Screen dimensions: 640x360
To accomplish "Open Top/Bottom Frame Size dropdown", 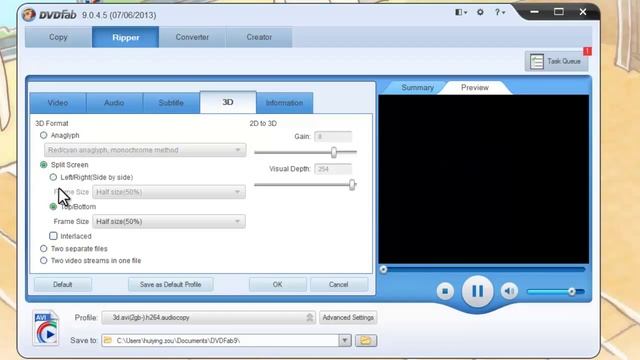I will [169, 221].
